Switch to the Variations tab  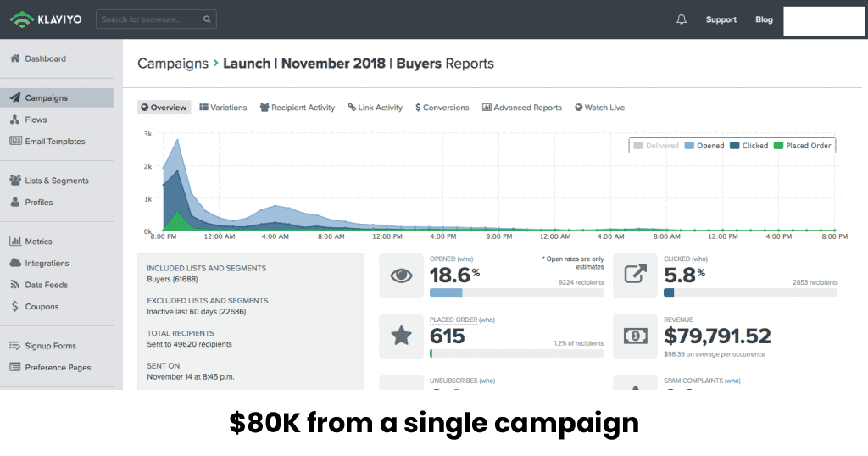click(x=223, y=108)
